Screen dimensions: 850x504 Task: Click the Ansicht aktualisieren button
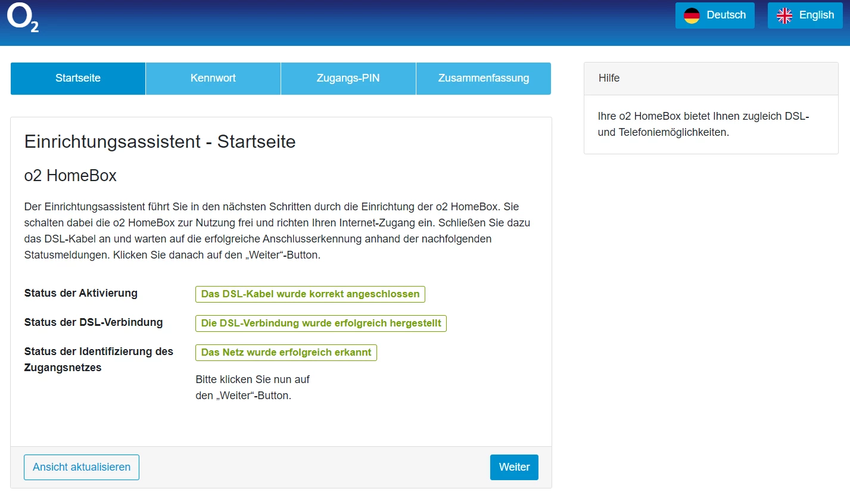pyautogui.click(x=82, y=468)
